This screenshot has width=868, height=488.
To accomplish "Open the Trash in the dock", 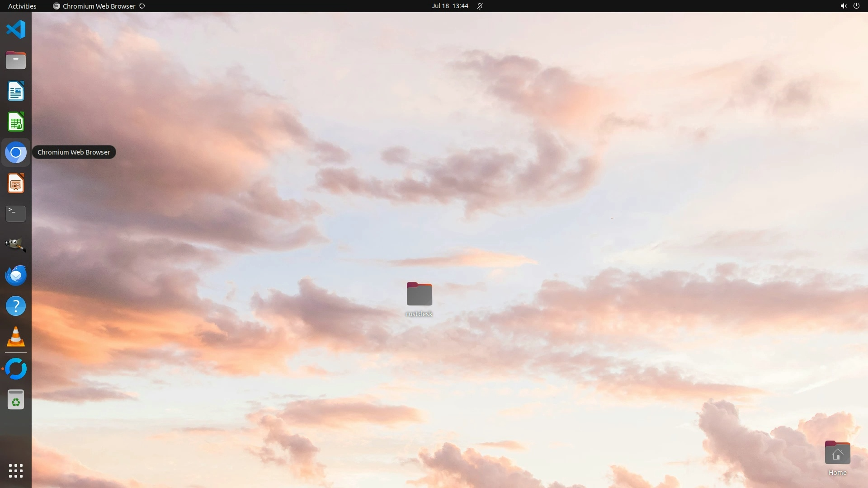I will pos(16,400).
